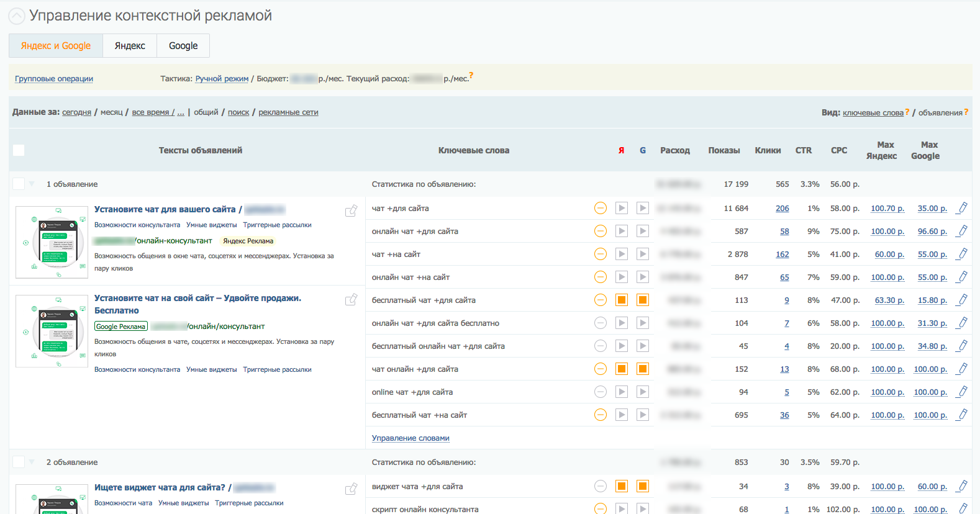The height and width of the screenshot is (514, 980).
Task: Click minus icon for 'чат +для сайта' keyword
Action: coord(601,208)
